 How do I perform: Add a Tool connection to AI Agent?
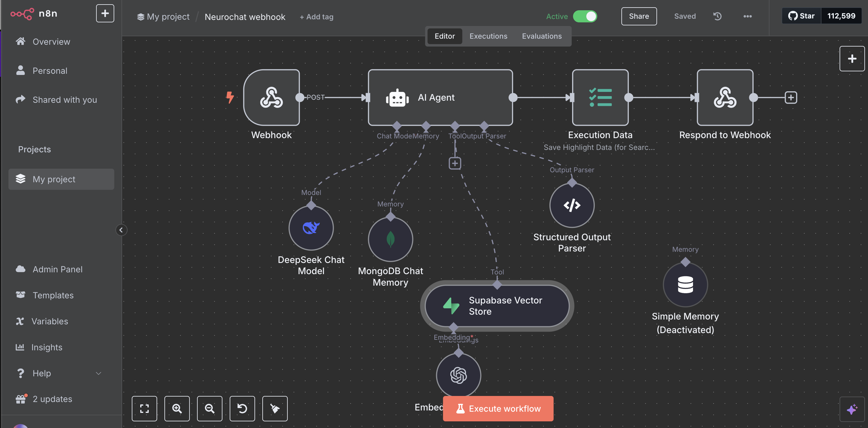(x=455, y=164)
